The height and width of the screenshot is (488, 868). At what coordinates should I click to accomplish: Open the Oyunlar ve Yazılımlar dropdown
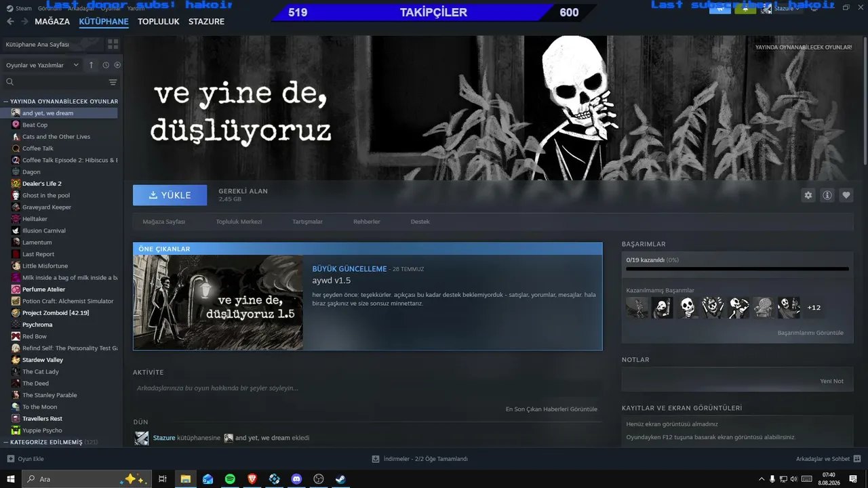pyautogui.click(x=42, y=65)
